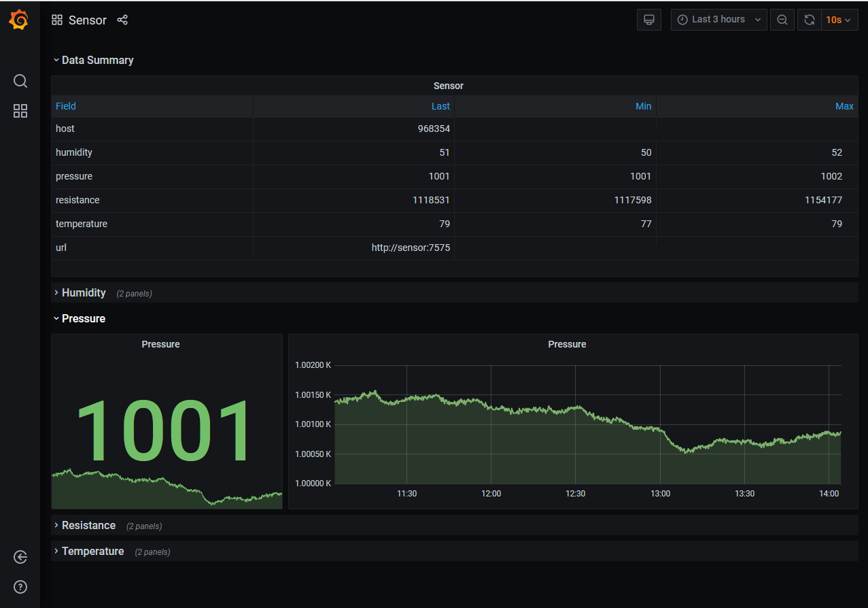The image size is (868, 608).
Task: Expand the Humidity row
Action: click(84, 292)
